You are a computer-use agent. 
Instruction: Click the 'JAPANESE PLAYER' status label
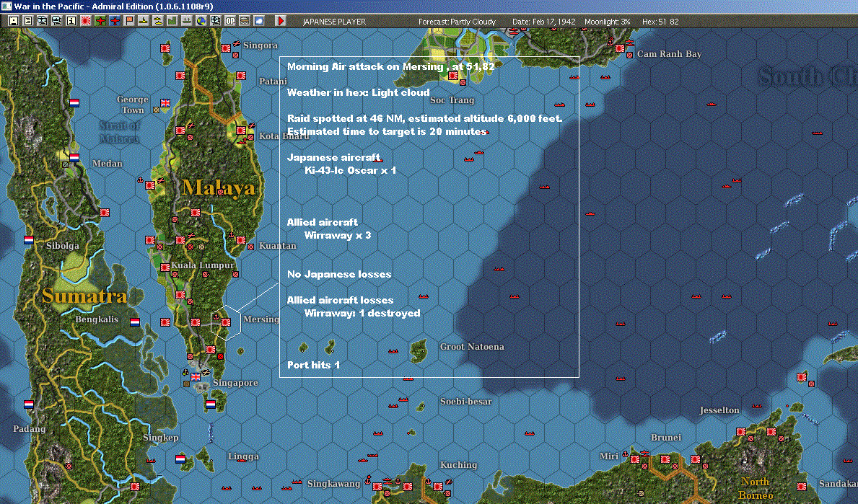point(334,22)
